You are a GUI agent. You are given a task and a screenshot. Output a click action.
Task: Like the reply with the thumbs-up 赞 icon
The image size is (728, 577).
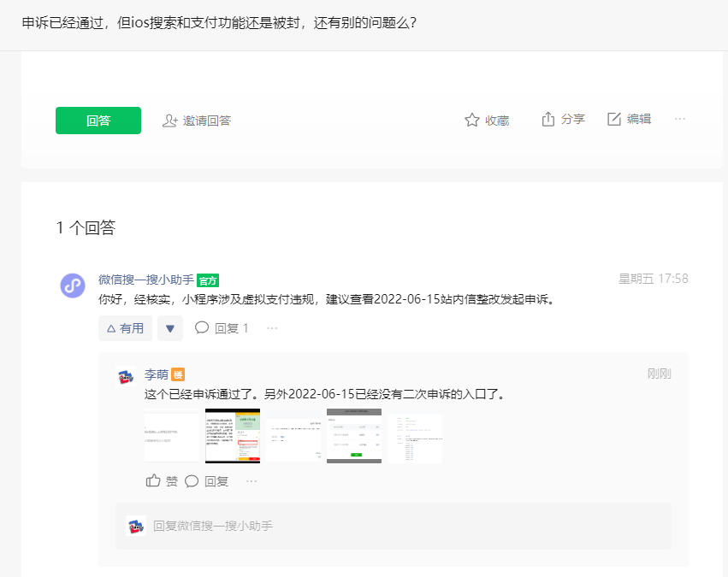pos(153,481)
